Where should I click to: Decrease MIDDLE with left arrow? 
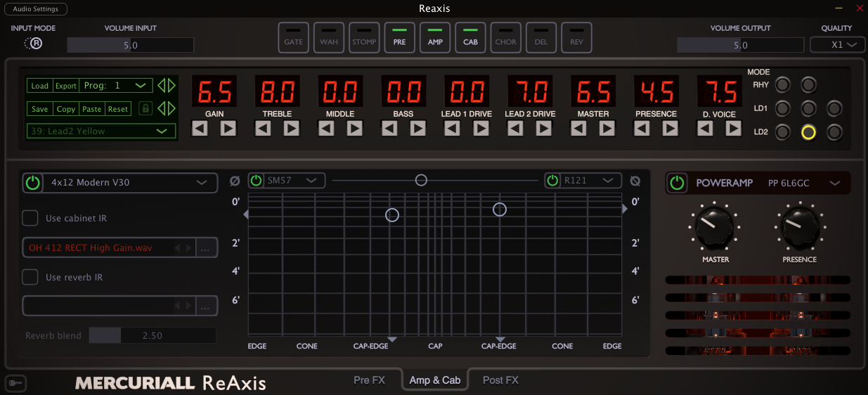point(326,129)
